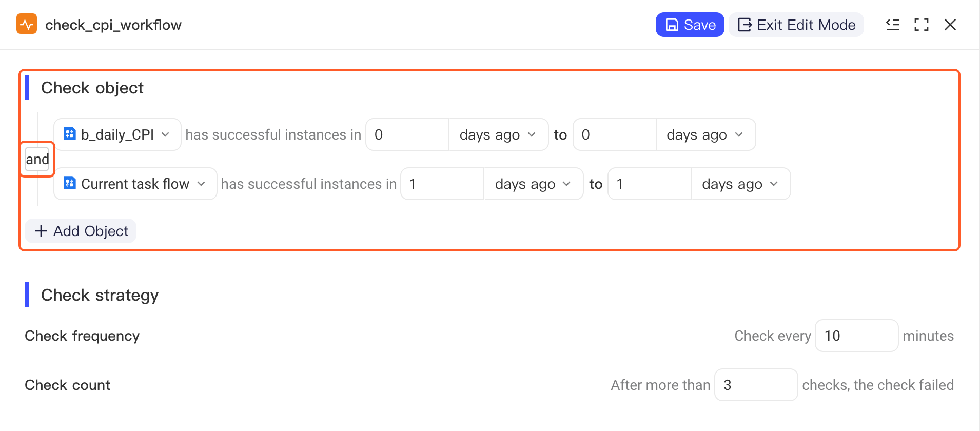Click the end offset field of Current task flow row

click(x=650, y=184)
